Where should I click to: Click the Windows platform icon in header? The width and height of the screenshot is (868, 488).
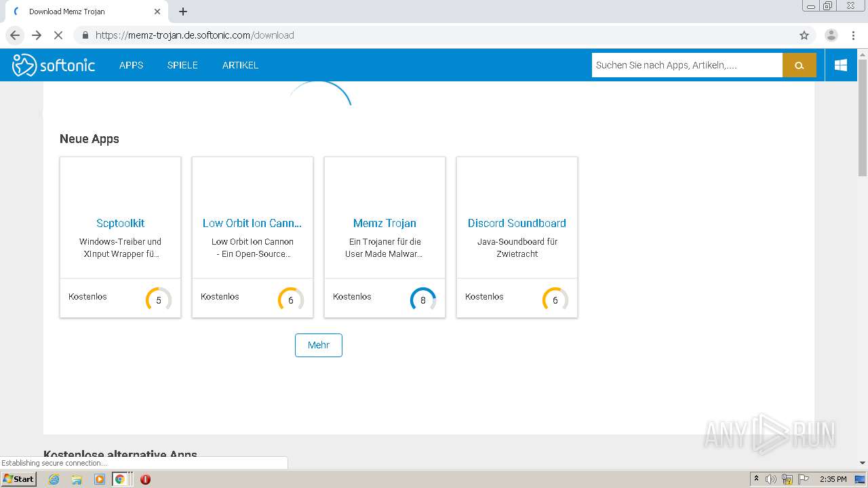(841, 65)
